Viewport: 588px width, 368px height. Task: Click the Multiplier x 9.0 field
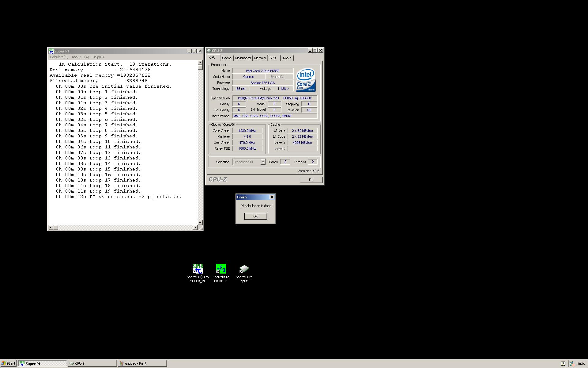tap(247, 136)
